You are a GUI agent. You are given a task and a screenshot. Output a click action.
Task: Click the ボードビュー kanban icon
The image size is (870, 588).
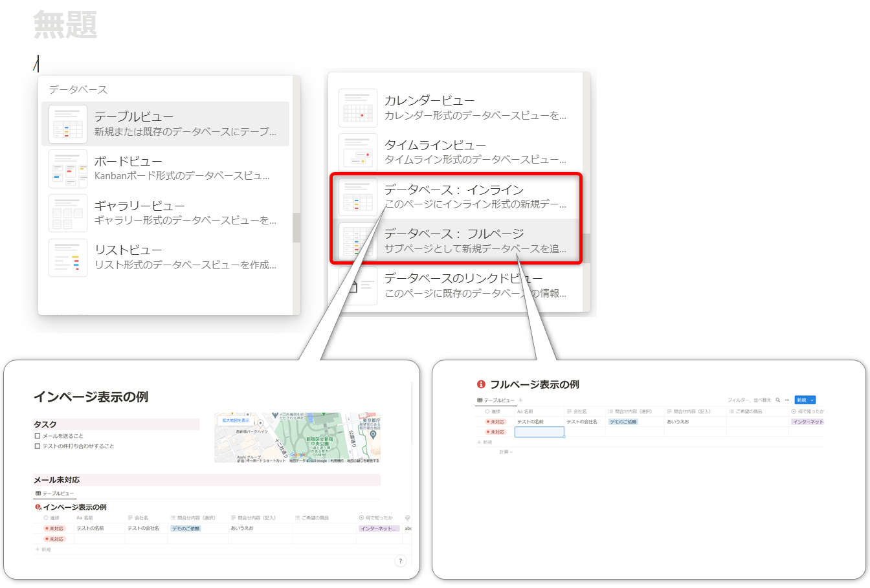point(68,168)
